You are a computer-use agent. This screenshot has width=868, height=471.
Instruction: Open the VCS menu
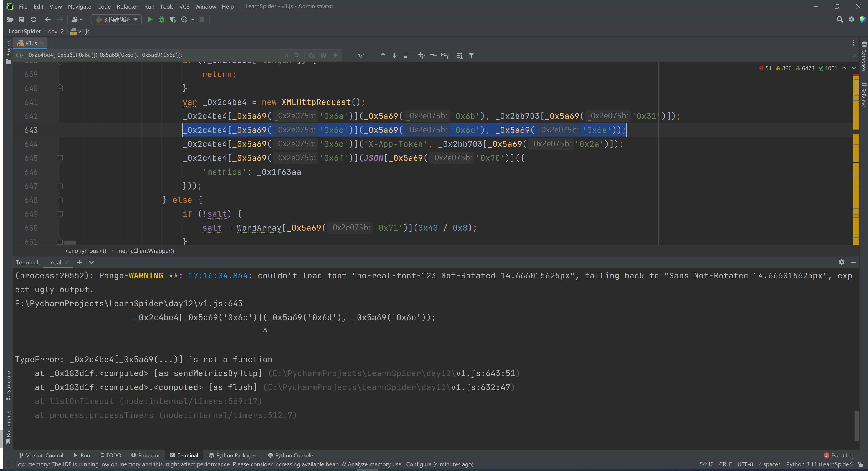(184, 6)
